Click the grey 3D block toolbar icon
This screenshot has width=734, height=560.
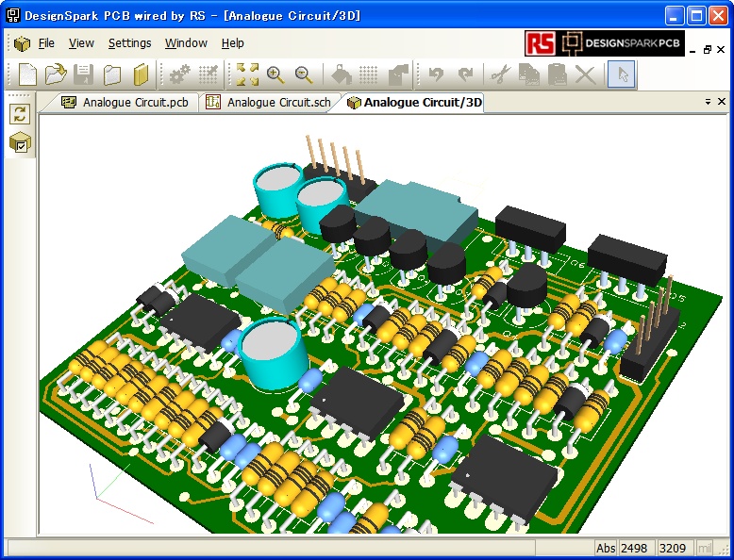pyautogui.click(x=398, y=74)
